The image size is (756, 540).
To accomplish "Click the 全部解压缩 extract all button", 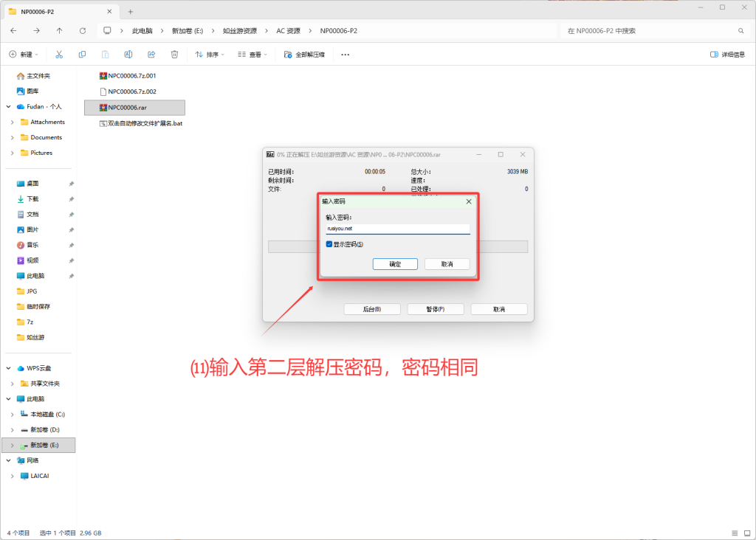I will [x=304, y=55].
